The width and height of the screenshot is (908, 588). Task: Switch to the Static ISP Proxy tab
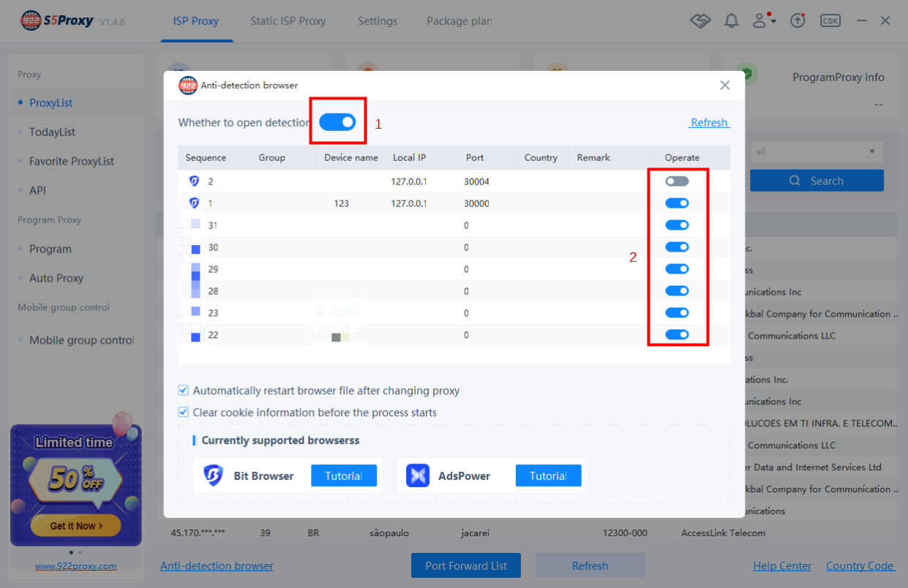coord(288,21)
